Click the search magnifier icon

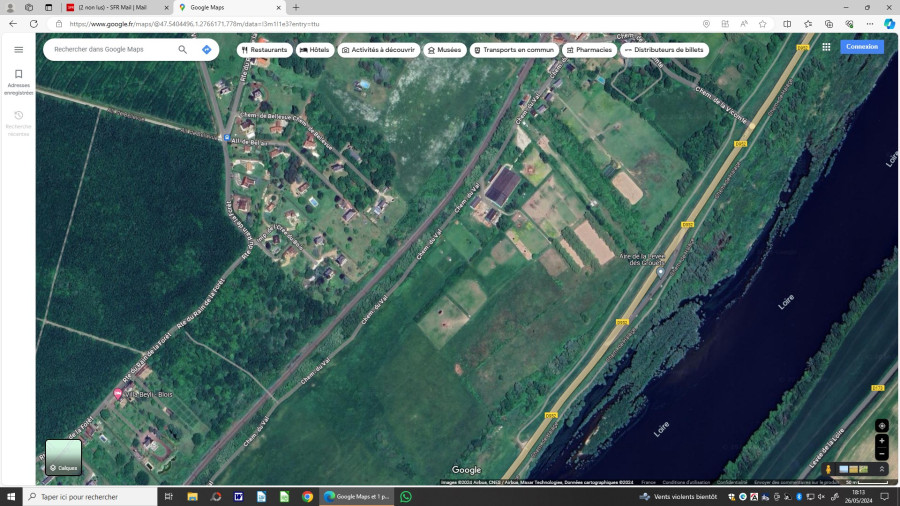coord(183,49)
